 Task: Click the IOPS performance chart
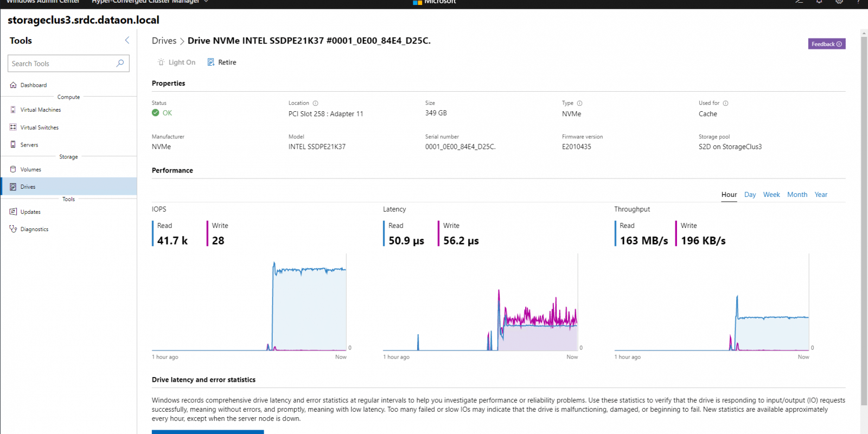pyautogui.click(x=249, y=302)
